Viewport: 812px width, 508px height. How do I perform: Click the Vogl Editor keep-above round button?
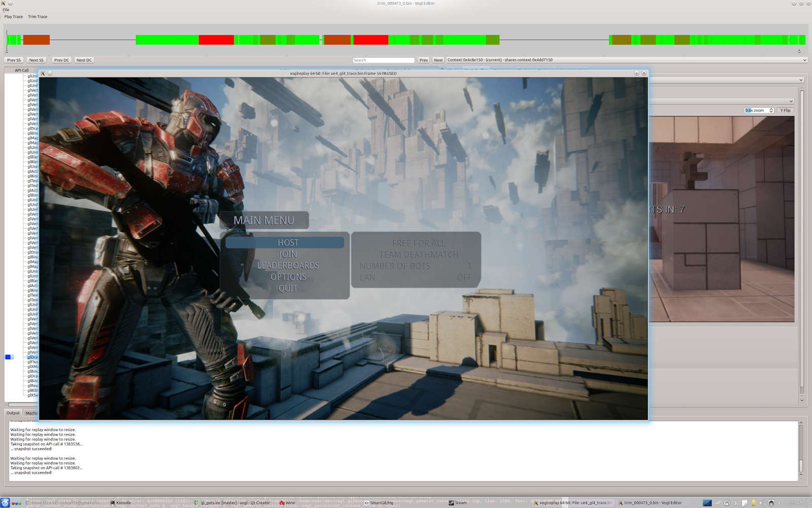pos(10,3)
